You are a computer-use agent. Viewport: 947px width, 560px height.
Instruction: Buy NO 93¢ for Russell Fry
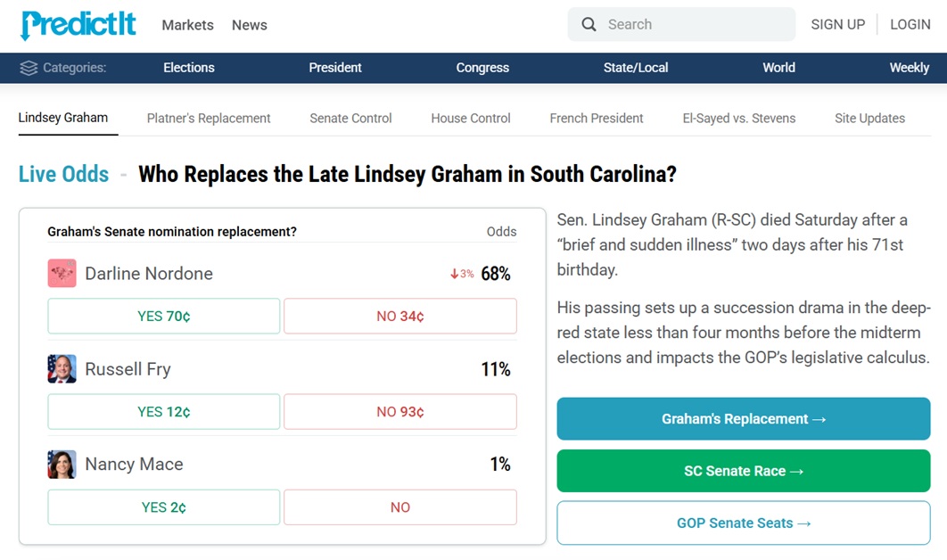tap(400, 411)
